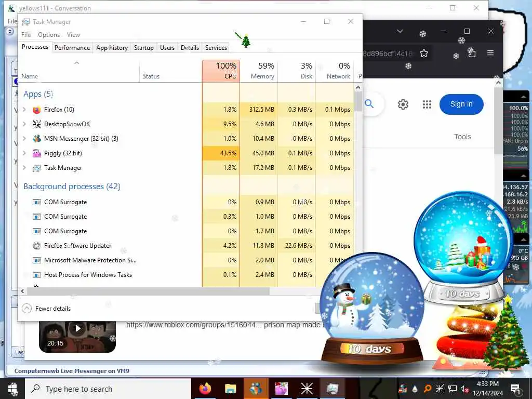Click the taskbar search box
Screen dimensions: 532x399
(108, 389)
